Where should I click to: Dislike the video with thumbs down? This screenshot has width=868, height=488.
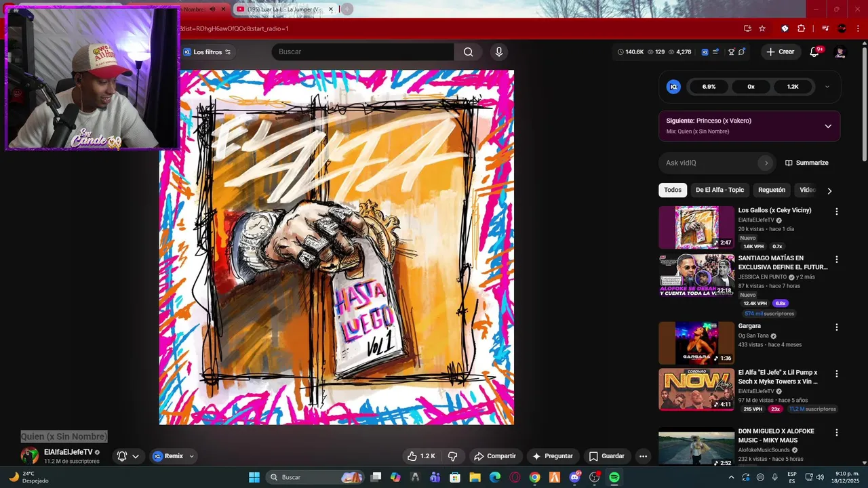coord(453,456)
